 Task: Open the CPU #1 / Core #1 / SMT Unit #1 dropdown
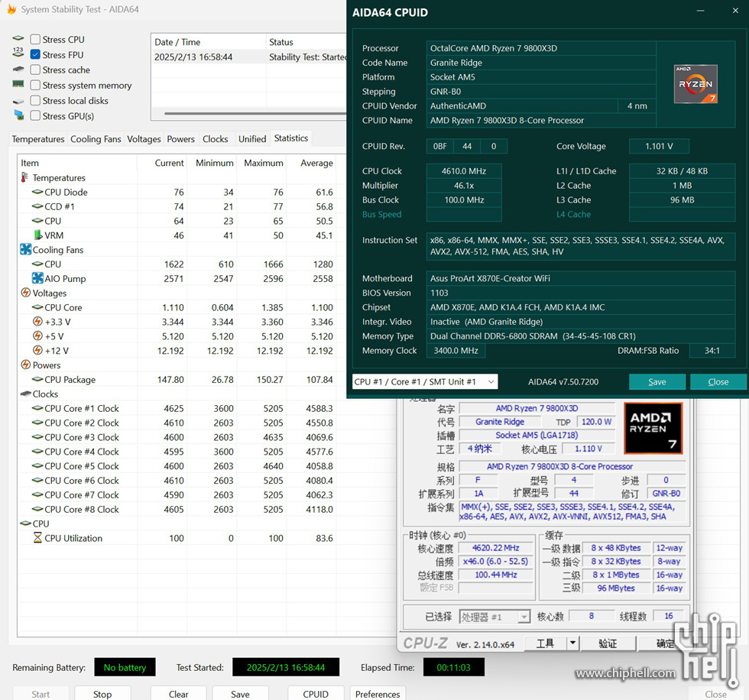(425, 381)
